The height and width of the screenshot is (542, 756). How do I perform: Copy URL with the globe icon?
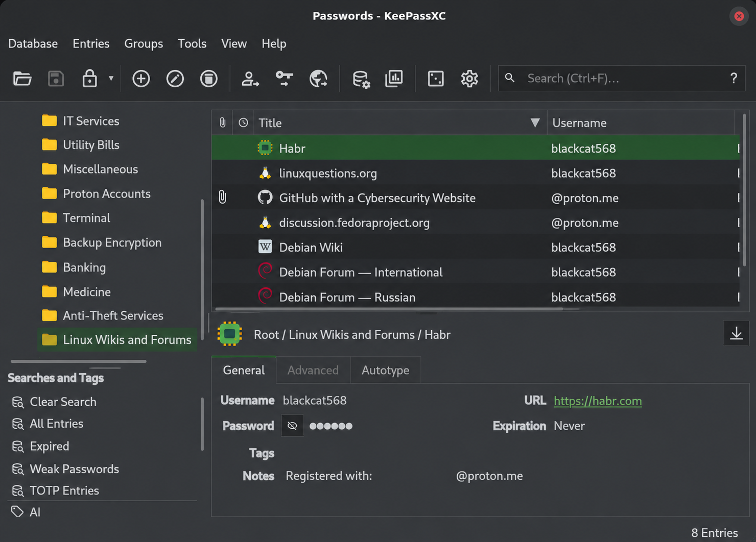tap(318, 79)
